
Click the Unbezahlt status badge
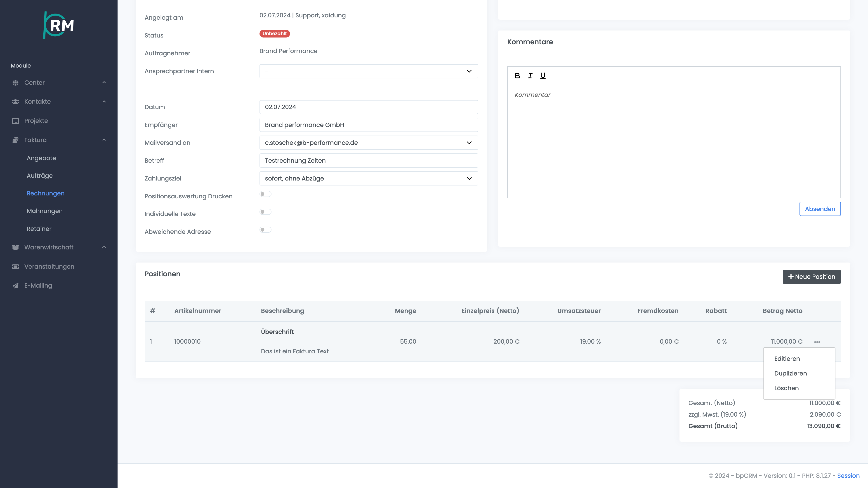(x=275, y=34)
